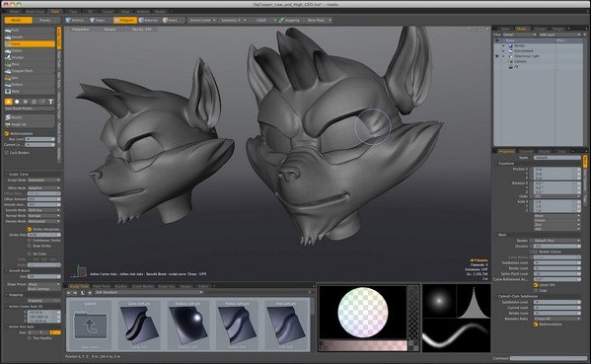The width and height of the screenshot is (591, 364).
Task: Select the Tangent Pinch sculpt tool
Action: coord(30,71)
